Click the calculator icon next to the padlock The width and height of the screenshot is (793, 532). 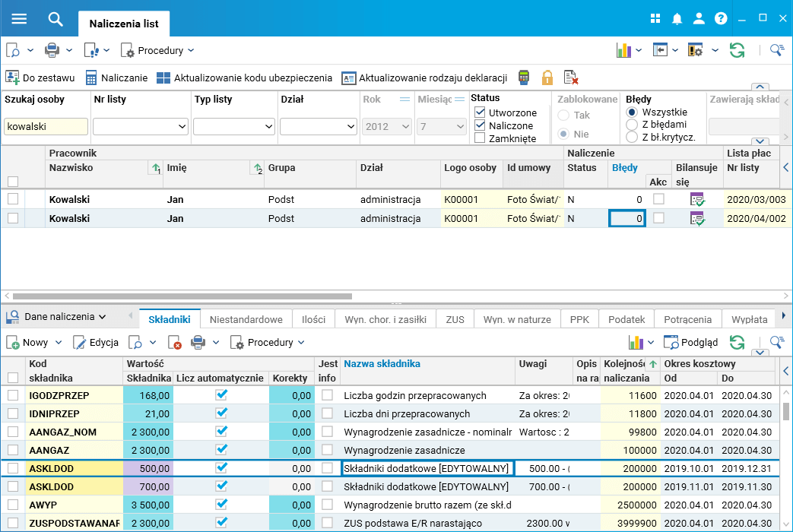524,78
